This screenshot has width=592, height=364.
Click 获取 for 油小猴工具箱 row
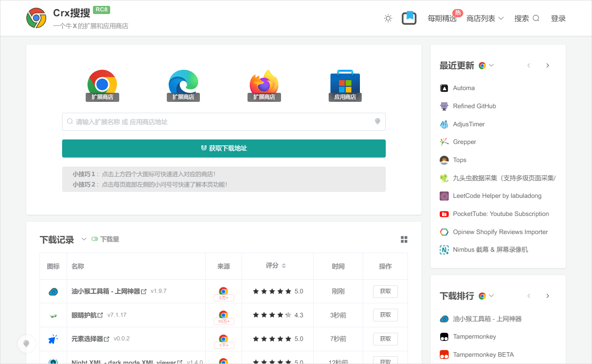[385, 291]
